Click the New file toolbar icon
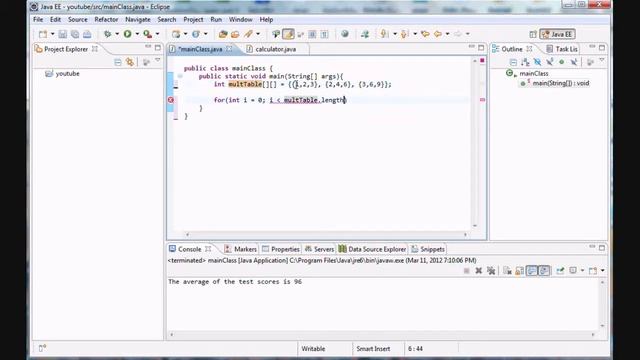Viewport: 640px width, 360px height. (43, 34)
